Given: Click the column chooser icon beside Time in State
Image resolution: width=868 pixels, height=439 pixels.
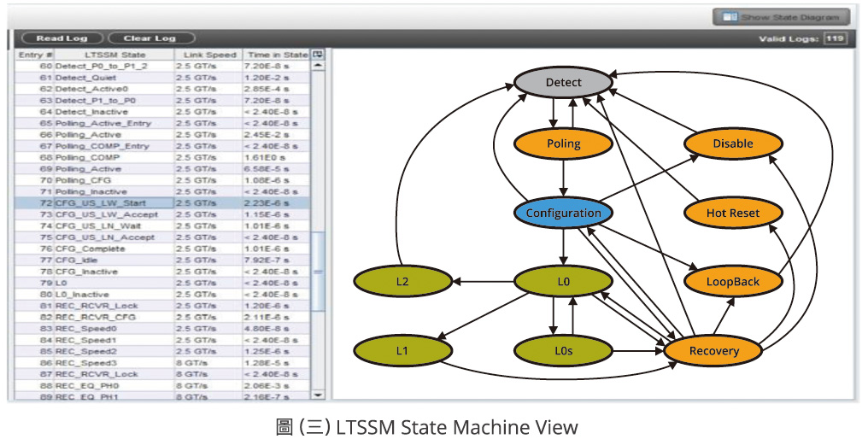Looking at the screenshot, I should [319, 54].
